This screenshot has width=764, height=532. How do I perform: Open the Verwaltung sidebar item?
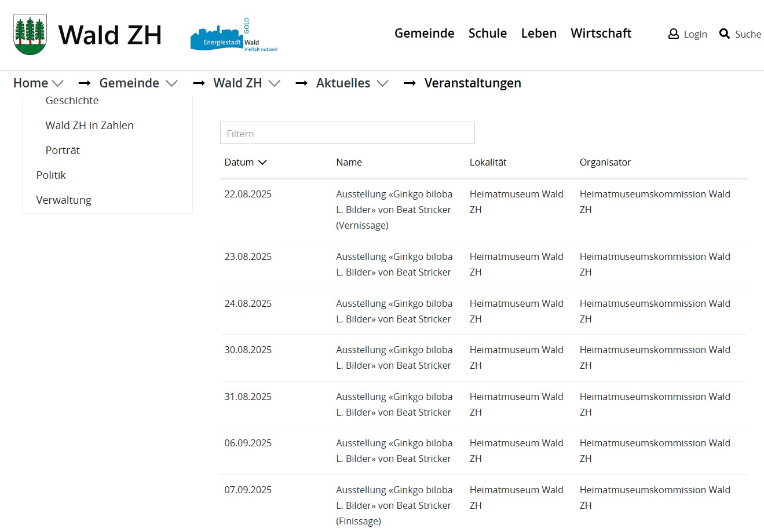coord(64,200)
